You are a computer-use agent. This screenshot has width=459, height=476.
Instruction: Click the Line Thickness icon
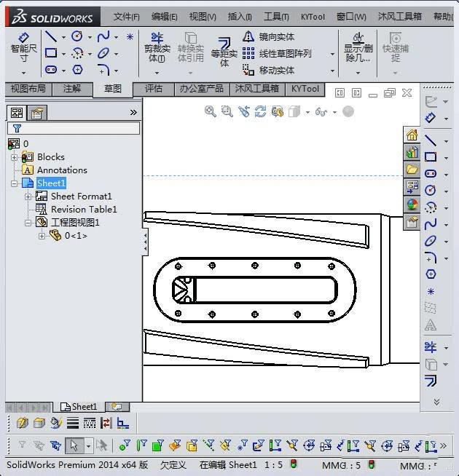click(73, 423)
